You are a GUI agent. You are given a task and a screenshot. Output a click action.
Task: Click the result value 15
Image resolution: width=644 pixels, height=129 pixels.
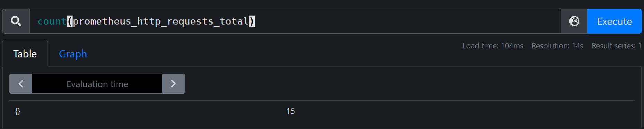tap(291, 111)
